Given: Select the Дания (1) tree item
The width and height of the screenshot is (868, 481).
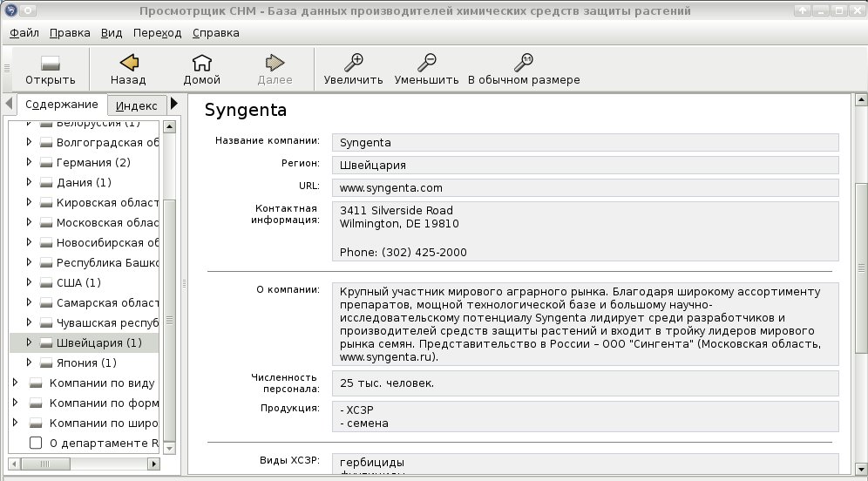Looking at the screenshot, I should pos(84,183).
